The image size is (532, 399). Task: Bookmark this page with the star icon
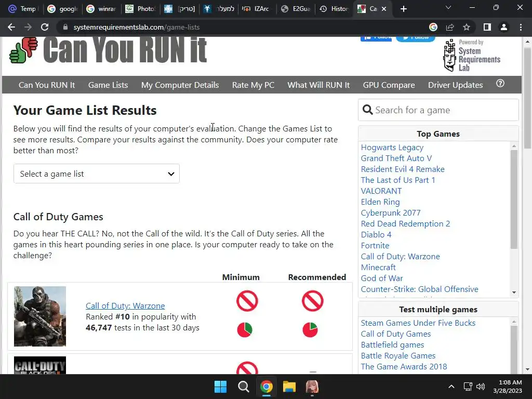(467, 27)
